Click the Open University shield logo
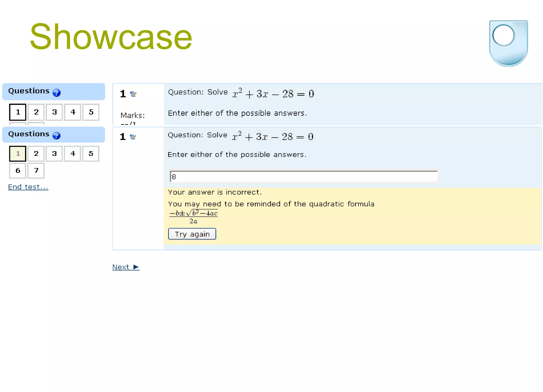 pos(509,43)
